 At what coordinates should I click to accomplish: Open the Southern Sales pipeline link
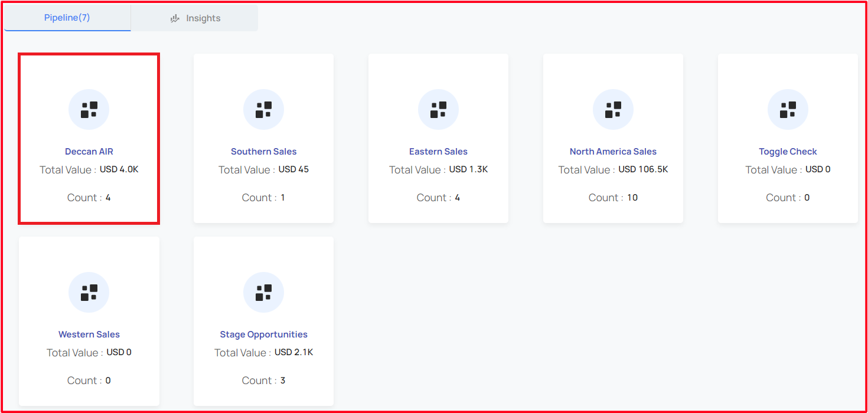click(x=264, y=152)
